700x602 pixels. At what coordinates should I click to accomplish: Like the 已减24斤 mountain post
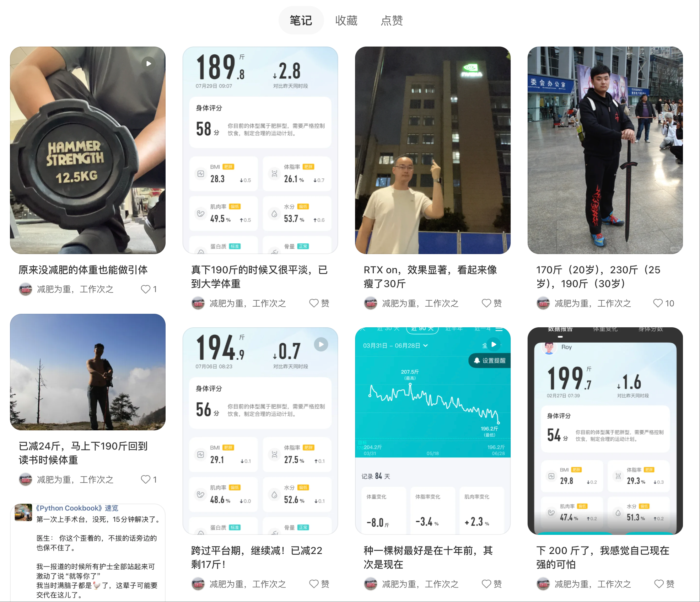coord(146,479)
